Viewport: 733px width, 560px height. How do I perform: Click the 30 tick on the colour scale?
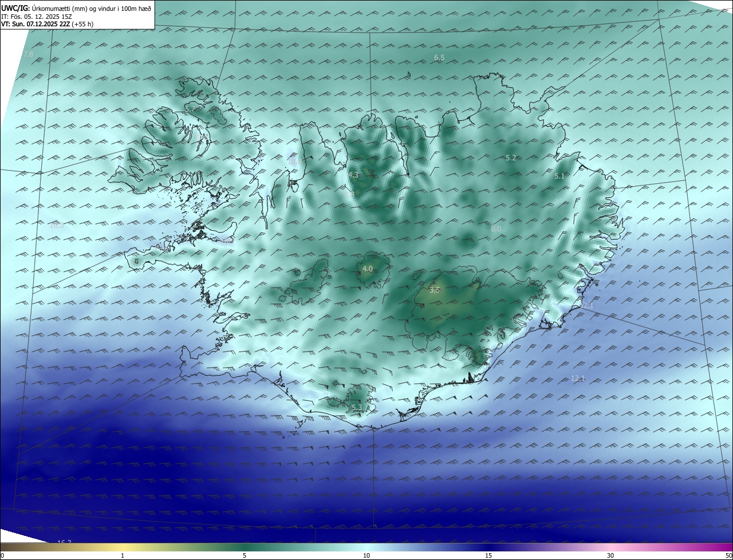610,555
